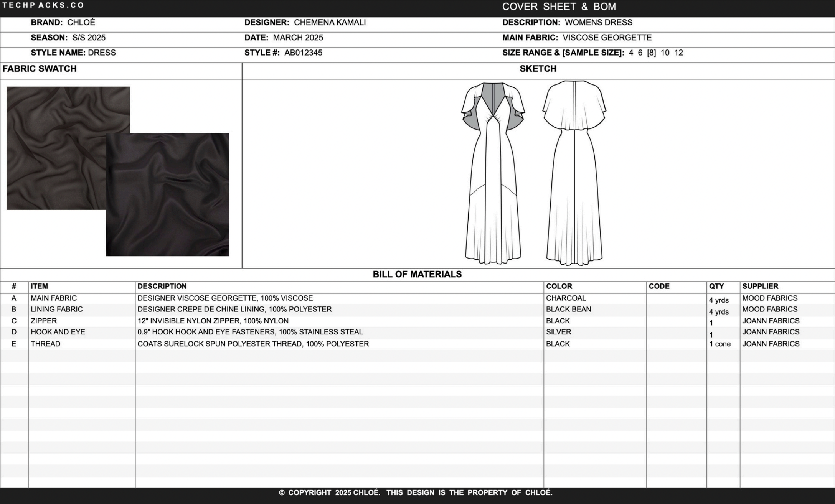Image resolution: width=835 pixels, height=504 pixels.
Task: Click the BILL OF MATERIALS heading
Action: (x=417, y=274)
